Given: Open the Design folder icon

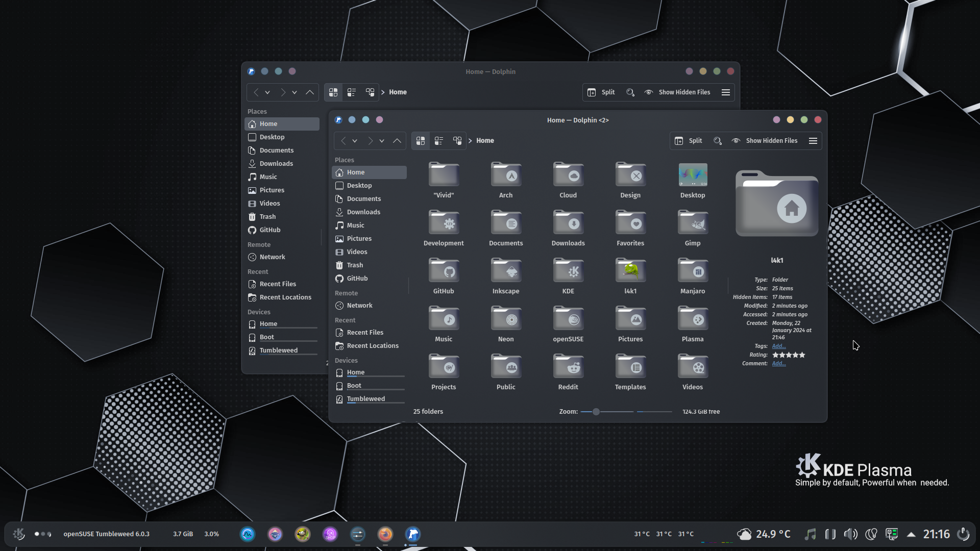Looking at the screenshot, I should [x=630, y=175].
